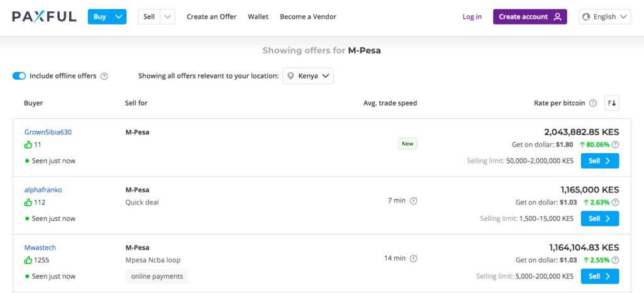Viewport: 644px width, 293px height.
Task: Click the Buy button
Action: (100, 17)
